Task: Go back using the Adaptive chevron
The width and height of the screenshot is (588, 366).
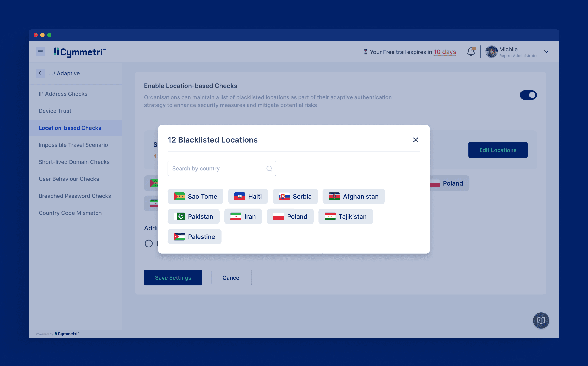Action: point(40,73)
